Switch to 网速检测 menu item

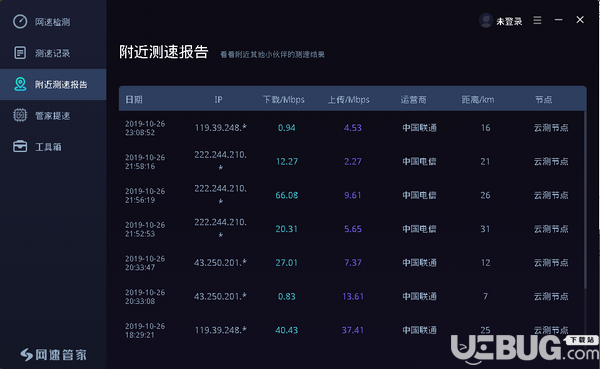coord(53,22)
